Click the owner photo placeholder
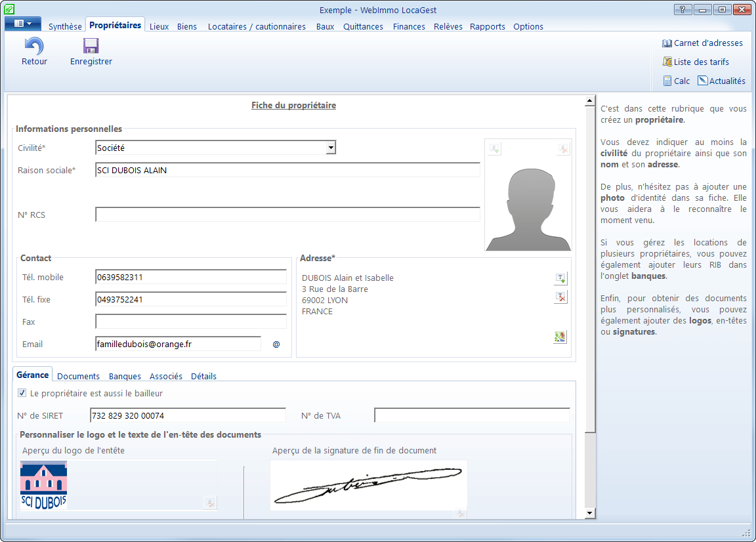 [528, 203]
